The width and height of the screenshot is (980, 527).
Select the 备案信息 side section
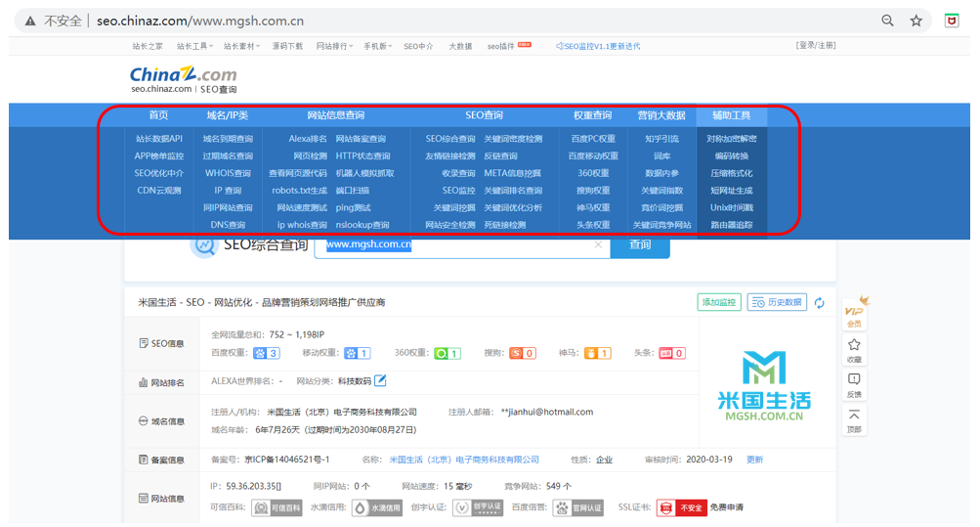162,461
